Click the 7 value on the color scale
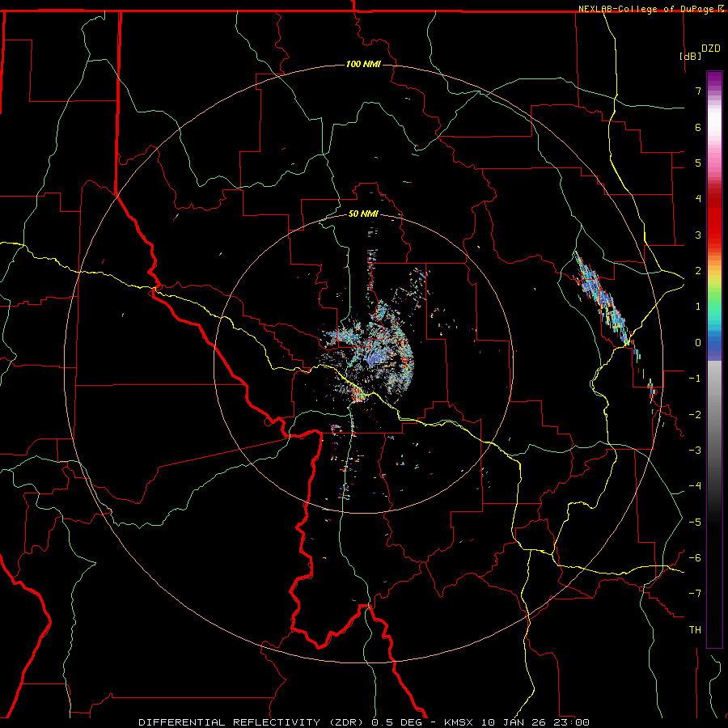The image size is (728, 728). tap(698, 91)
